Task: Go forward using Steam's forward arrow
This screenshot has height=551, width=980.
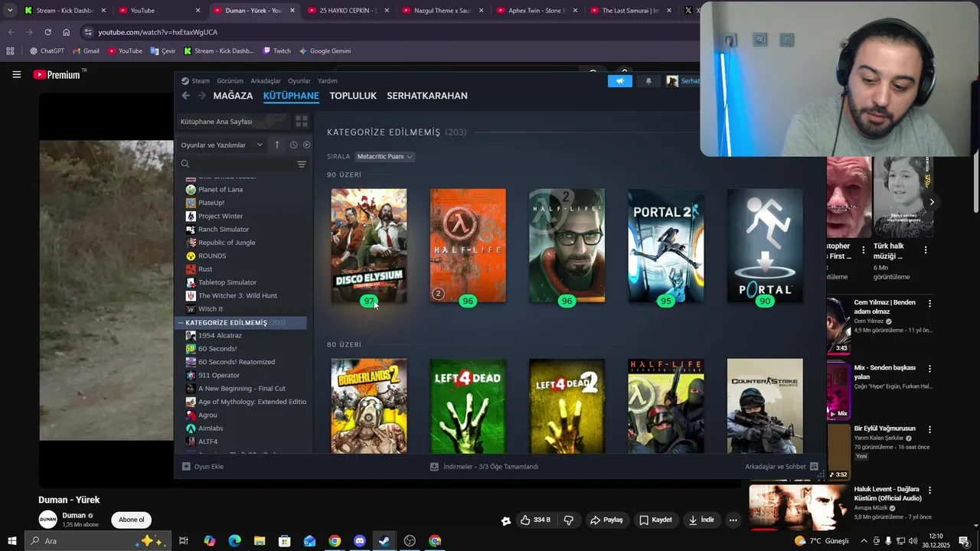Action: [x=202, y=96]
